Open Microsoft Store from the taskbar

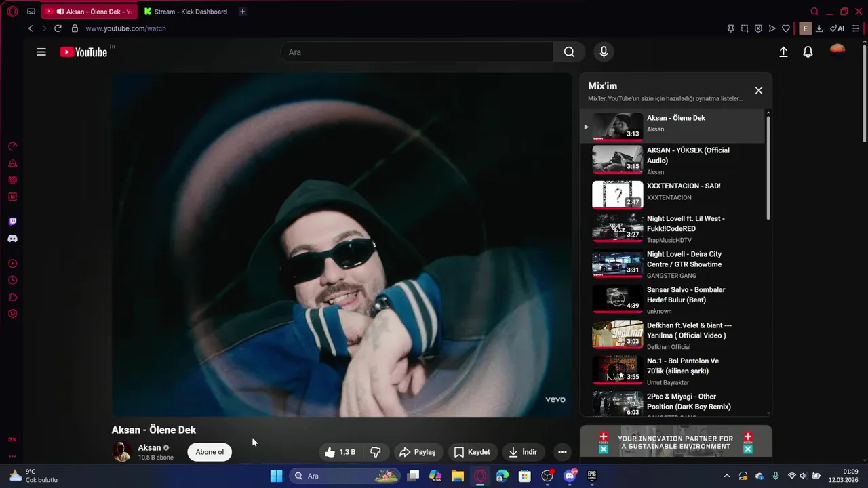click(525, 476)
